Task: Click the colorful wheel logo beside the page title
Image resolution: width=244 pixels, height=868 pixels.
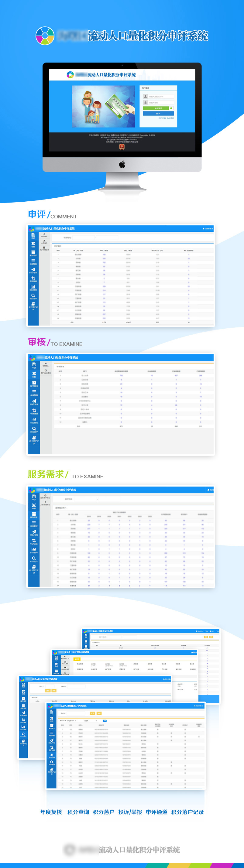Action: coord(45,36)
